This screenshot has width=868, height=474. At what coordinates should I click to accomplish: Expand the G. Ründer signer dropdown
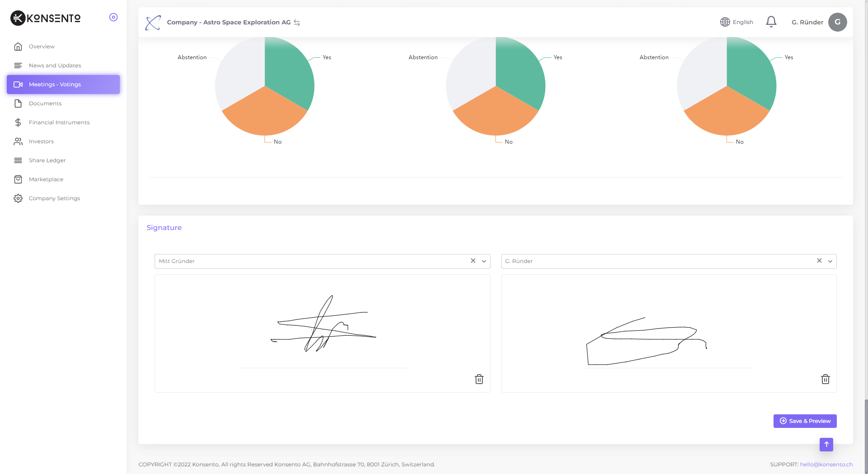tap(830, 261)
